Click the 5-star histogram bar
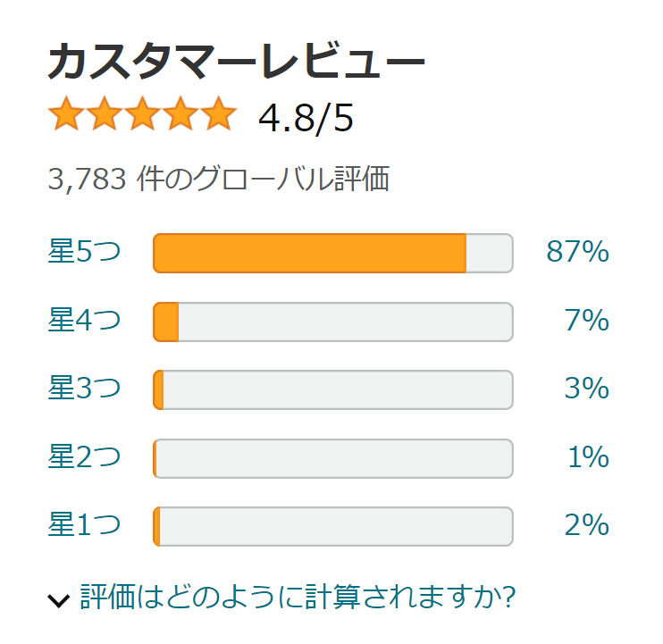Image resolution: width=663 pixels, height=644 pixels. pyautogui.click(x=333, y=253)
